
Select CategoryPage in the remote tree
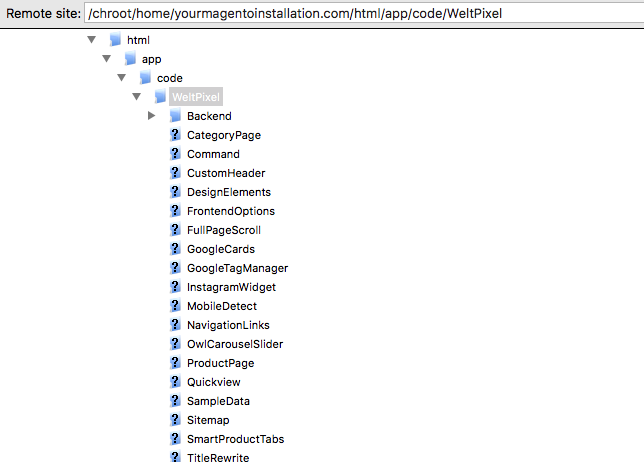[x=224, y=136]
